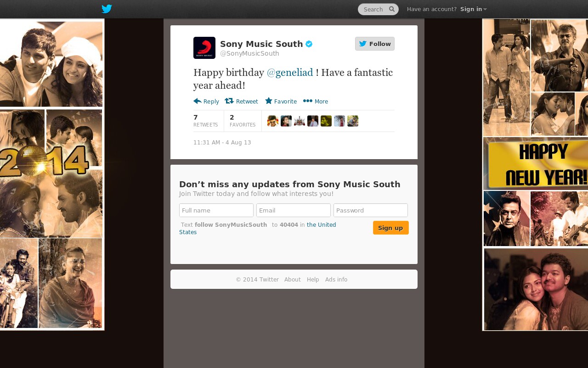Open the Ads info footer link
This screenshot has width=588, height=368.
click(x=336, y=280)
